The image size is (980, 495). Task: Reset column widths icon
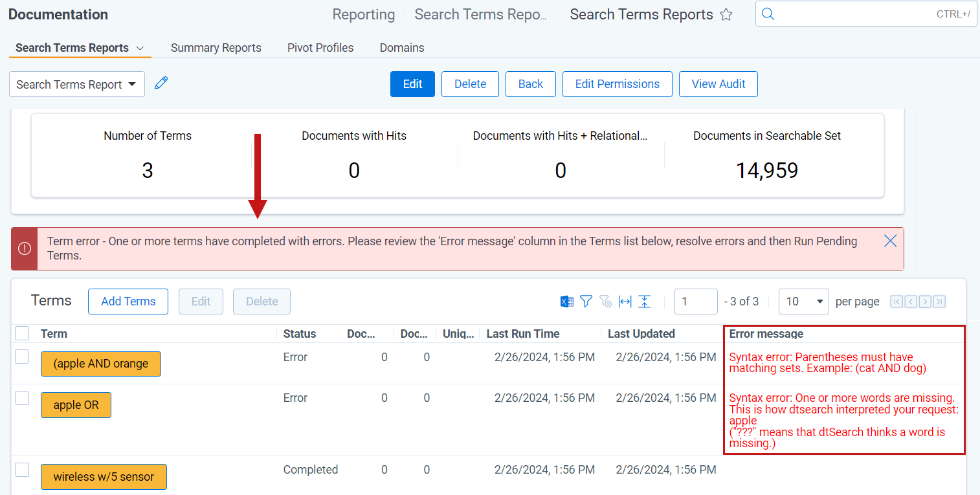pyautogui.click(x=625, y=301)
